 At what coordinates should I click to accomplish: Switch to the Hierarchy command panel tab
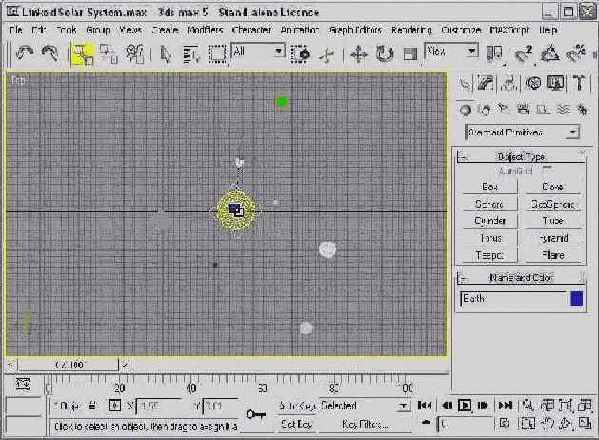[509, 83]
